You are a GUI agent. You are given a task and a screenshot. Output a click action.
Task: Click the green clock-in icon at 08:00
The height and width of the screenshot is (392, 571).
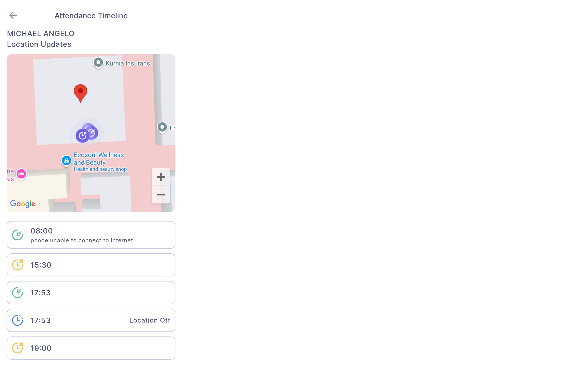tap(17, 235)
